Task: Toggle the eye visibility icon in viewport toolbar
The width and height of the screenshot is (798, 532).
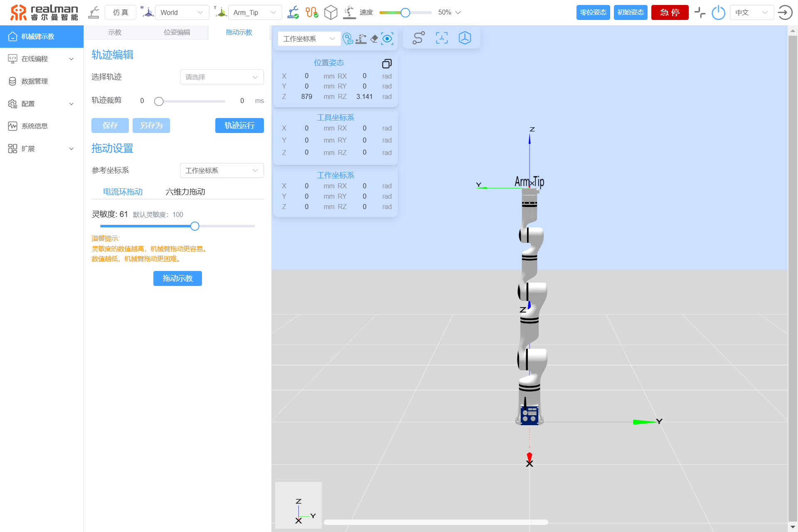Action: (x=387, y=39)
